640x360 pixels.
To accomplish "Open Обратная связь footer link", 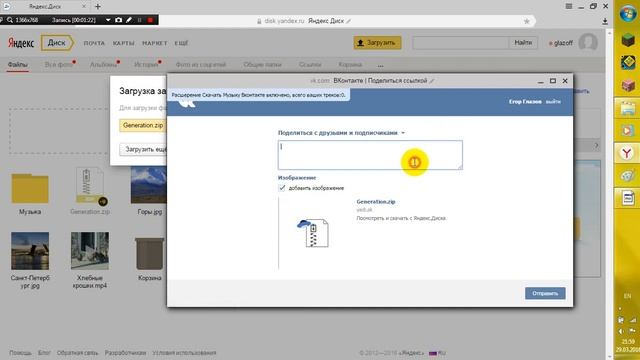I will coord(78,353).
